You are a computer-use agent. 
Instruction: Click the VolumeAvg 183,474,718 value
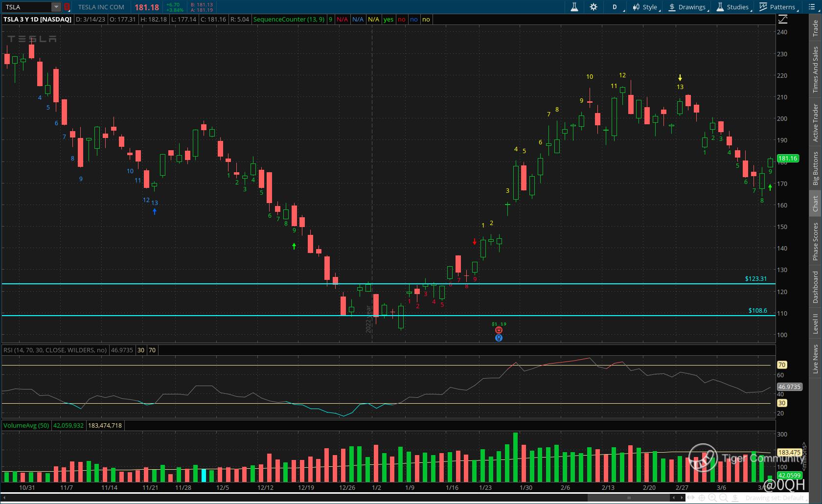coord(105,426)
